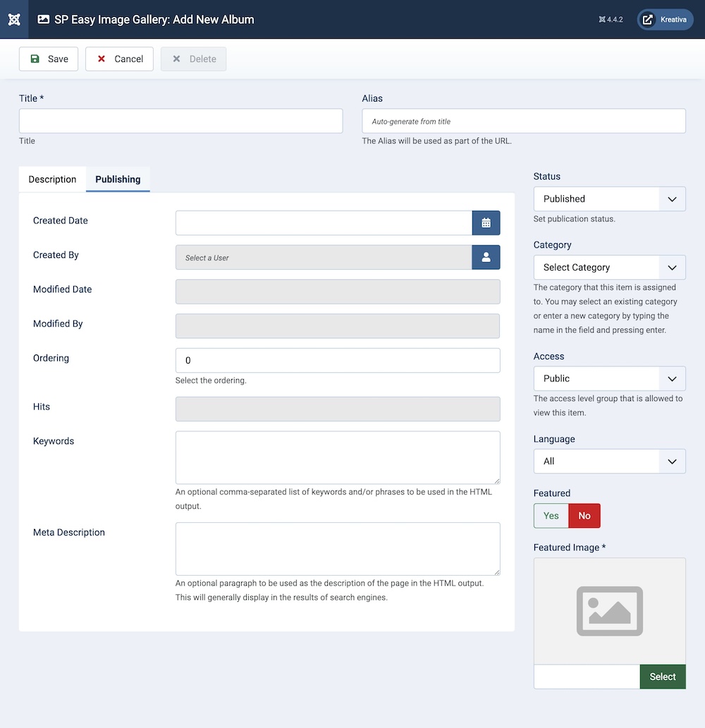This screenshot has height=728, width=705.
Task: Open the Status dropdown
Action: pos(609,199)
